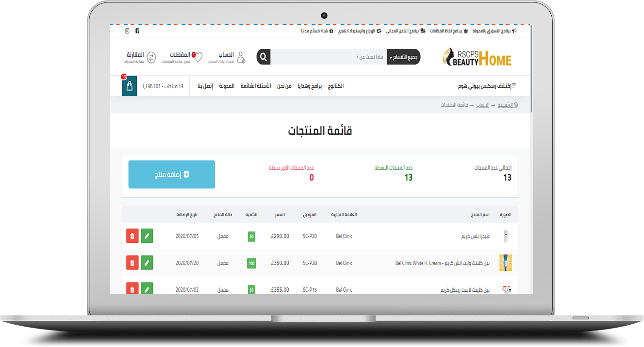Expand the إكتشف رسكبس بيوتي هوم menu

coord(487,86)
